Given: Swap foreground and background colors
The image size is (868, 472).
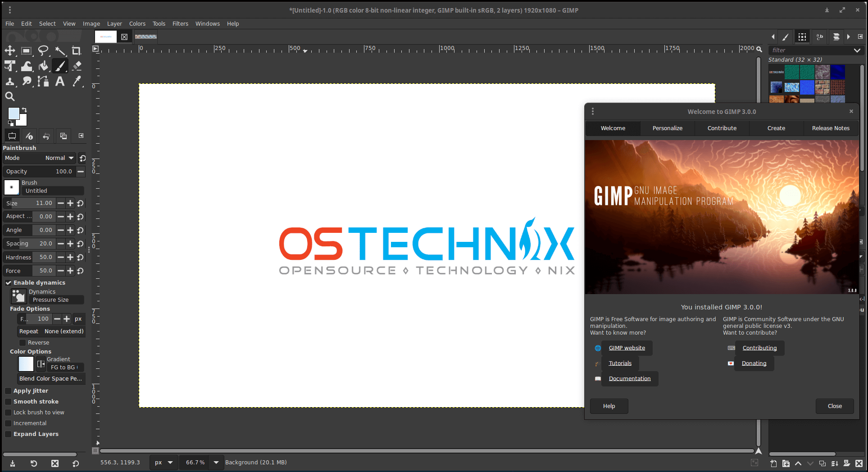Looking at the screenshot, I should [24, 110].
